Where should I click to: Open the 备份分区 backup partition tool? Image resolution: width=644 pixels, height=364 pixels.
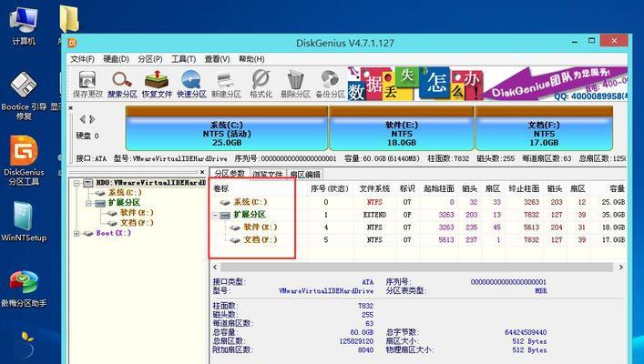coord(330,84)
